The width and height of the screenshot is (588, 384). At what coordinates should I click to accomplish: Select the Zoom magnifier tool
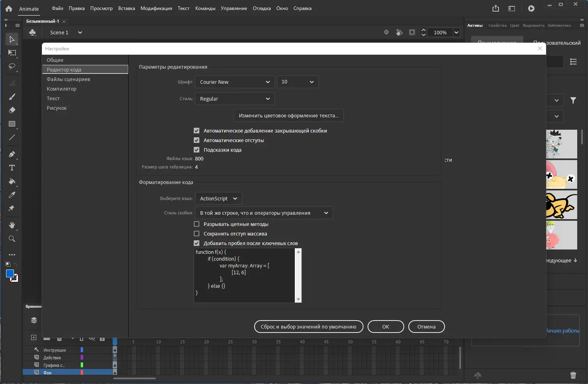(12, 239)
